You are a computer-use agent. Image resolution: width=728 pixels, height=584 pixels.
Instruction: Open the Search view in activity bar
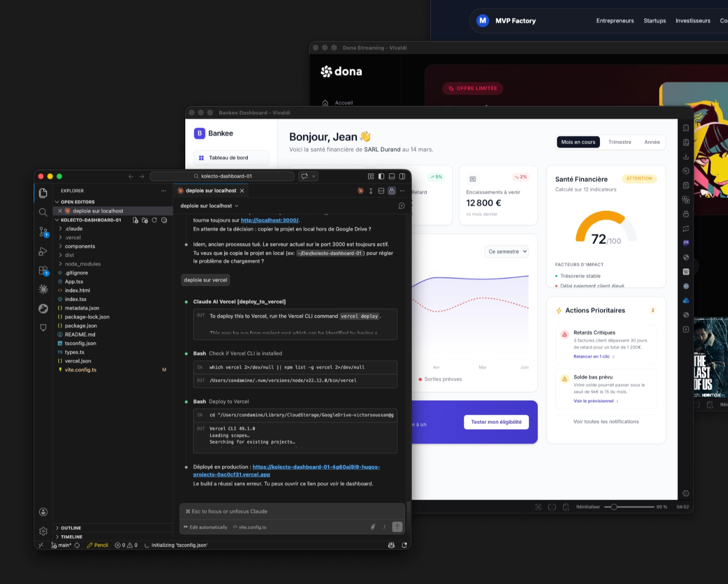pyautogui.click(x=43, y=212)
